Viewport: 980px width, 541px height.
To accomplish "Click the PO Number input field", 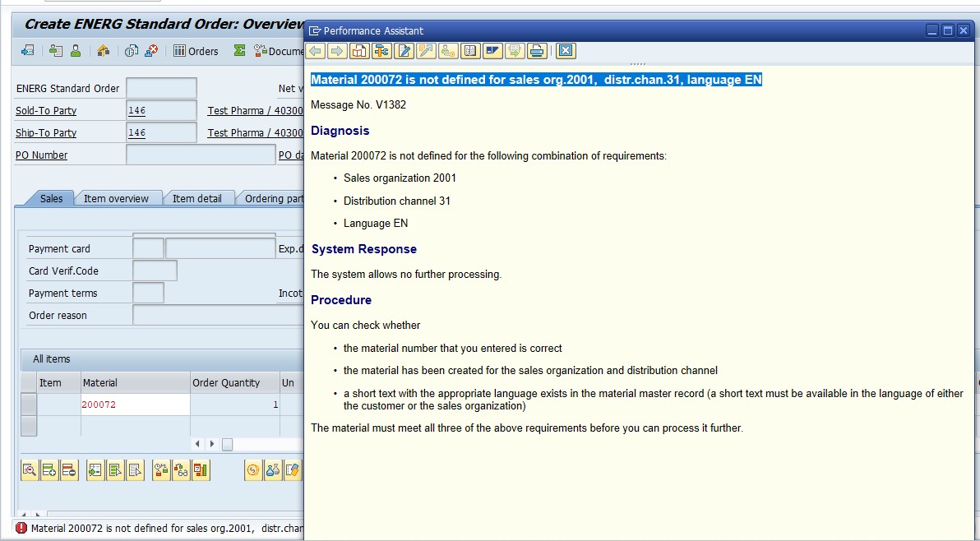I will click(x=201, y=155).
